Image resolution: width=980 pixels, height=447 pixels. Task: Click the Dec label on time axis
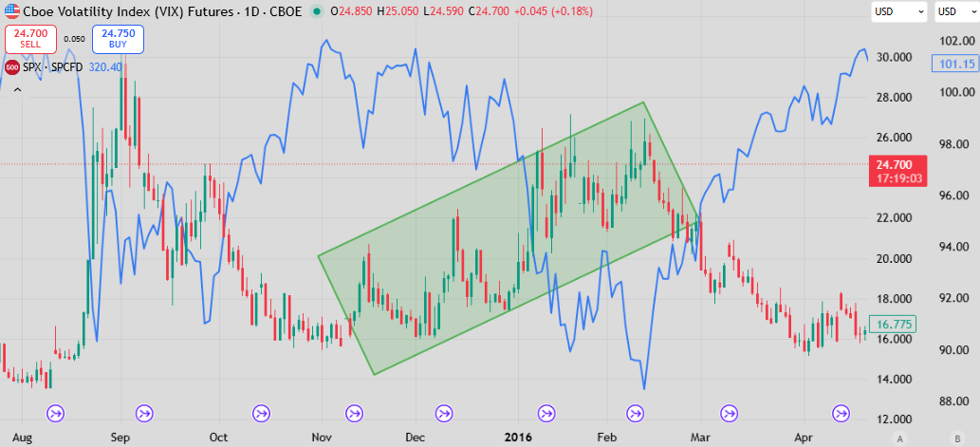415,437
